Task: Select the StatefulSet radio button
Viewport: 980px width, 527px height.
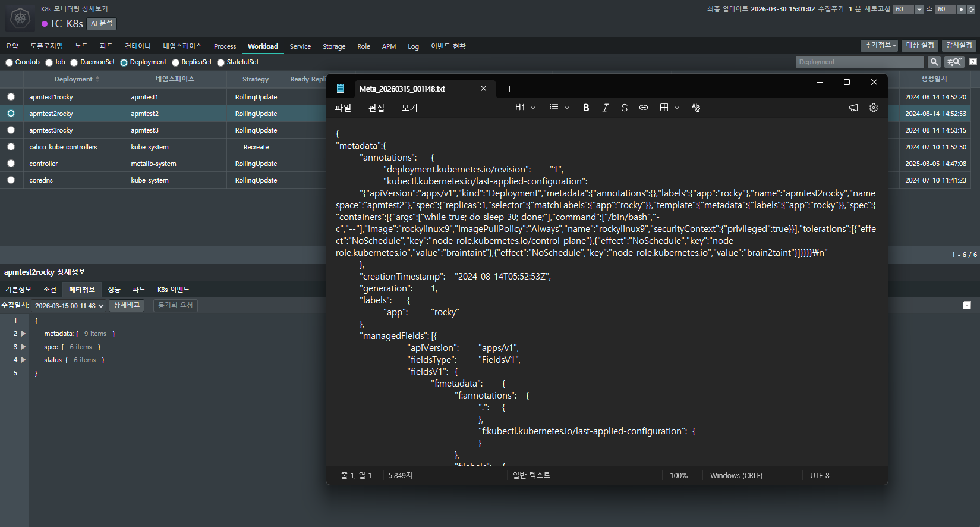Action: (220, 62)
